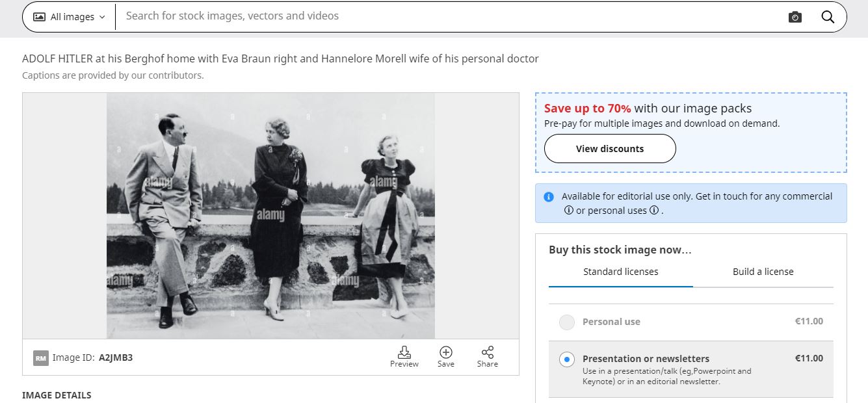Expand the All images dropdown
Screen dimensions: 868x403
pos(69,17)
